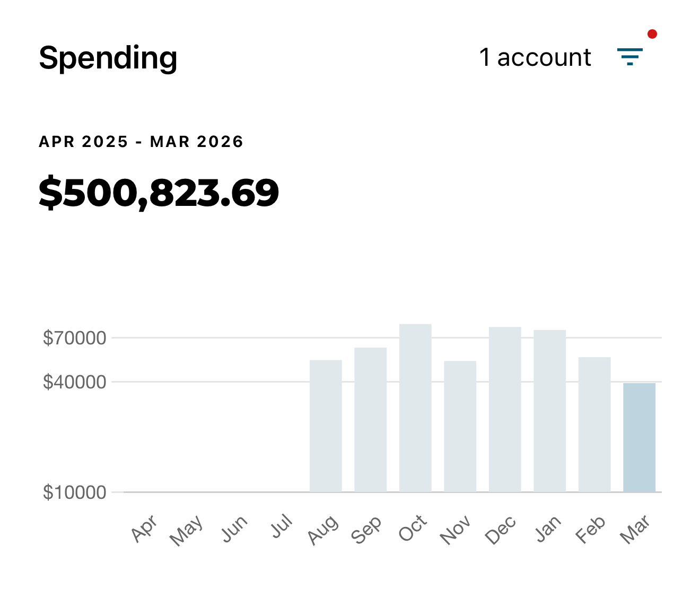Click the Apr month axis label
Viewport: 700px width, 606px height.
145,529
